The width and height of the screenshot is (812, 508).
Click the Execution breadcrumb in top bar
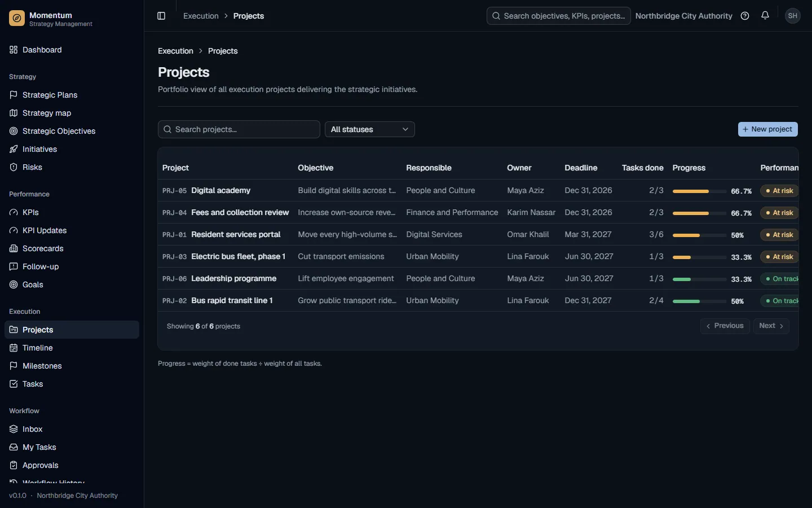coord(201,16)
